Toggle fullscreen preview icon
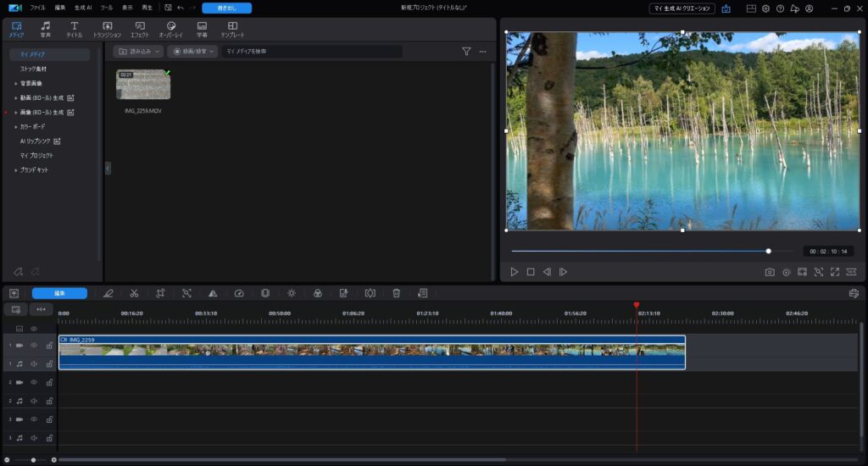 [x=835, y=272]
